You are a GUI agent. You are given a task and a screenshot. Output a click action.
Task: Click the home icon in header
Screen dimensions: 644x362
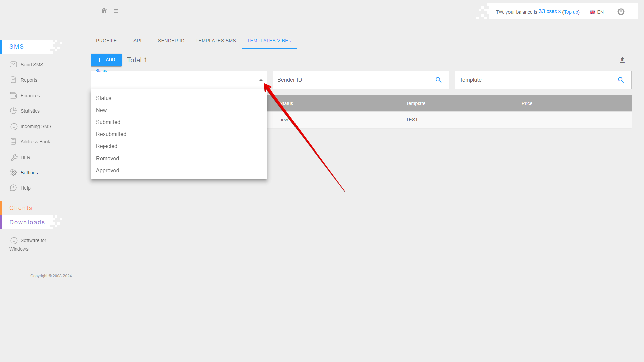(x=104, y=11)
